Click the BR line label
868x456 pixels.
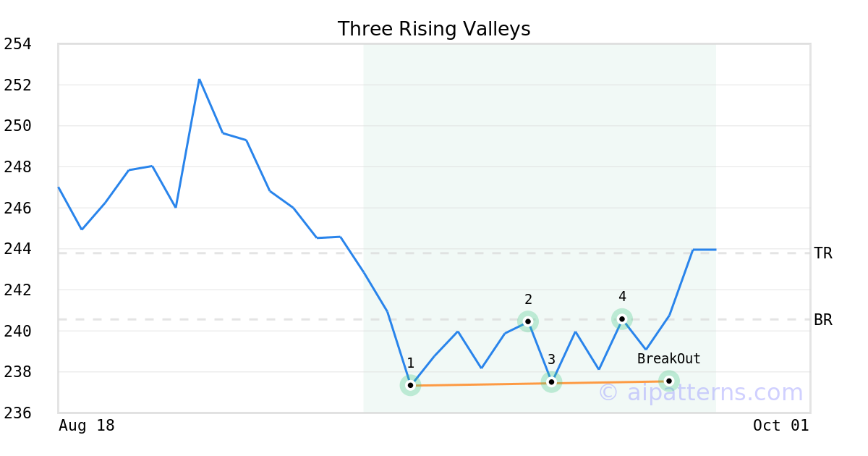click(x=822, y=320)
